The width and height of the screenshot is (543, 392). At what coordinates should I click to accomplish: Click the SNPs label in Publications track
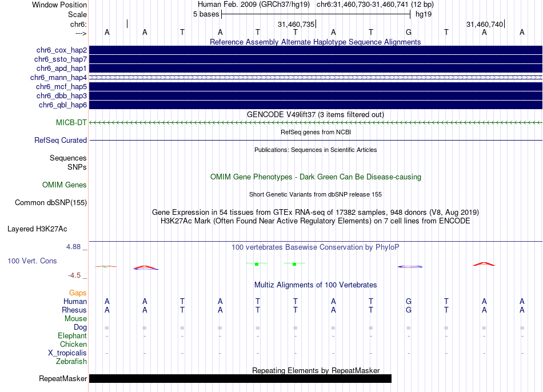[77, 167]
